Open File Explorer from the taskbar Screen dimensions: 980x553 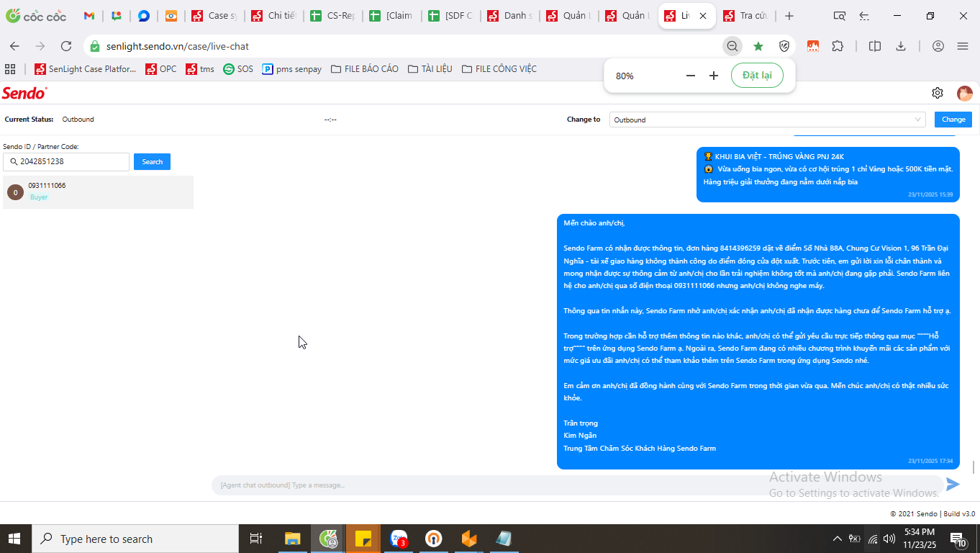292,539
